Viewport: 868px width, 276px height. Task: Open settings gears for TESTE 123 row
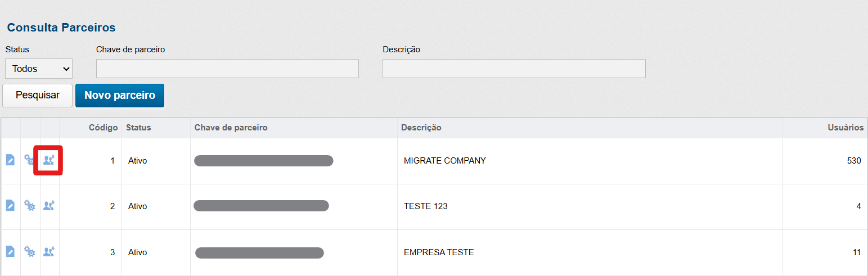click(30, 206)
